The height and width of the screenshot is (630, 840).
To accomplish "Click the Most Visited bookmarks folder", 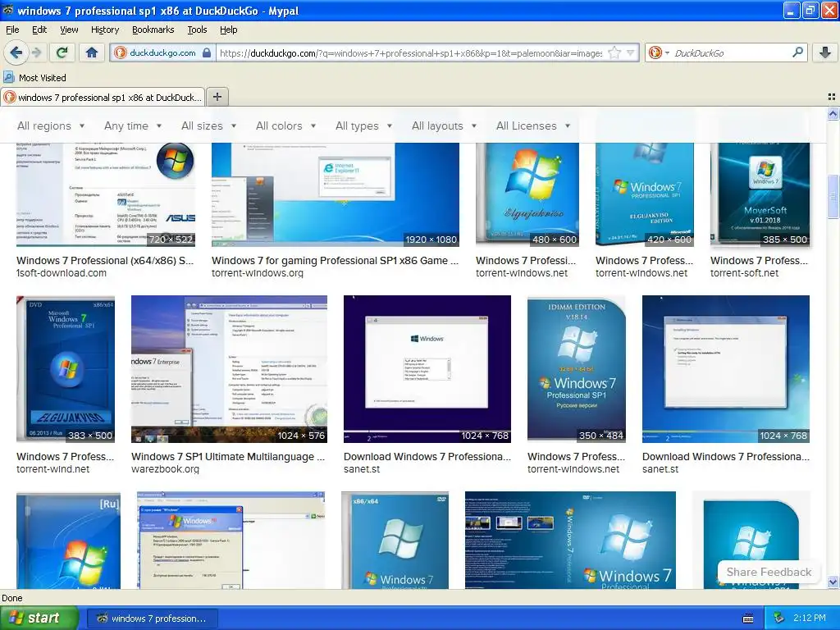I will (34, 78).
